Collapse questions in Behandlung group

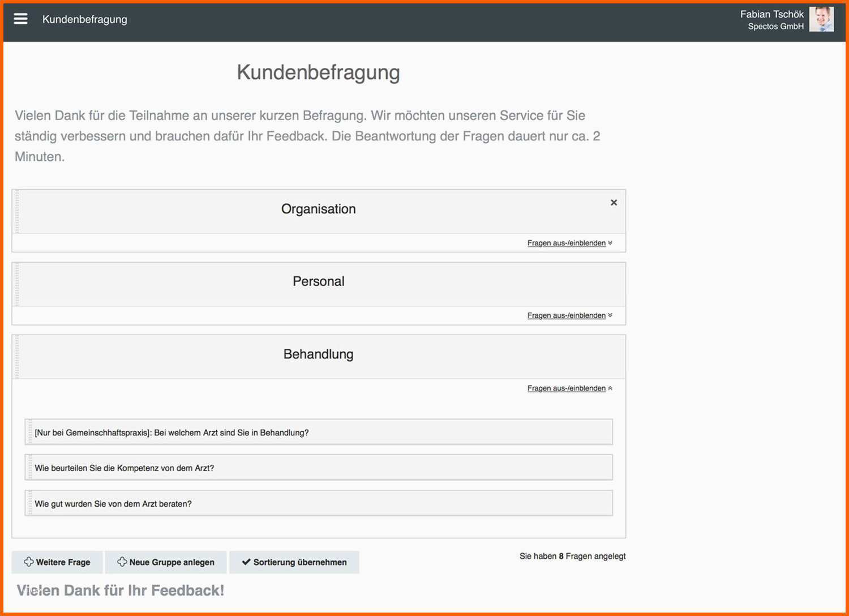pyautogui.click(x=570, y=388)
